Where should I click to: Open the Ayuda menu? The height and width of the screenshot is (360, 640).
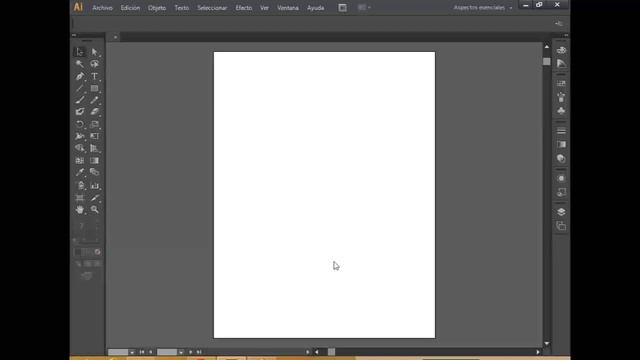(316, 8)
